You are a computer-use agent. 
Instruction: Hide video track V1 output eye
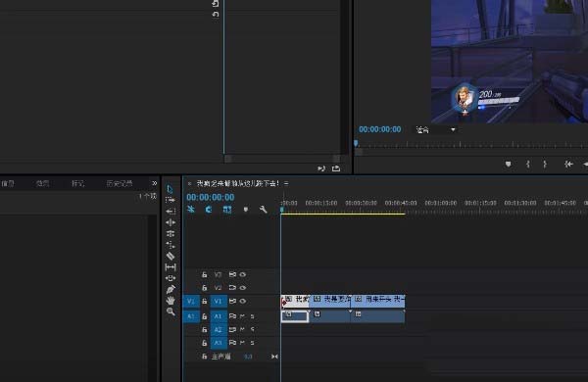tap(243, 301)
